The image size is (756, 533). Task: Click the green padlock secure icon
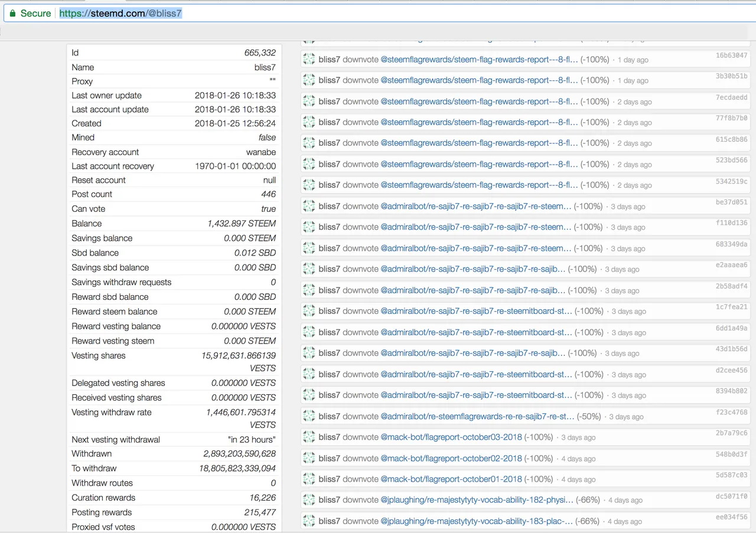coord(12,13)
